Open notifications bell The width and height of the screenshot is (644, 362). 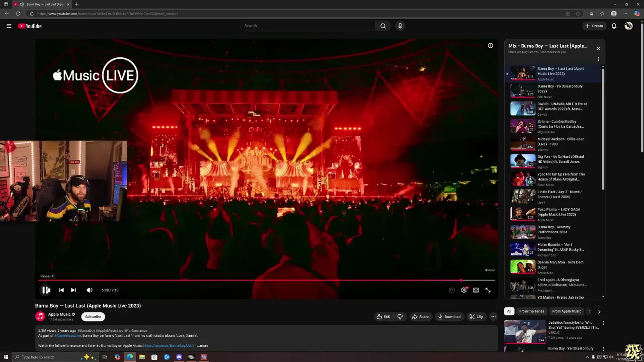[x=614, y=26]
